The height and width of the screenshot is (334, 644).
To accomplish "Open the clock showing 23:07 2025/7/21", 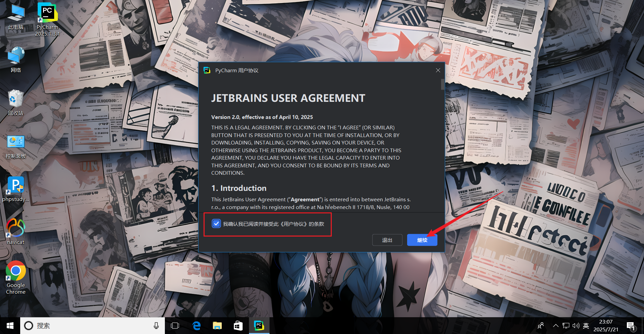I will click(606, 326).
